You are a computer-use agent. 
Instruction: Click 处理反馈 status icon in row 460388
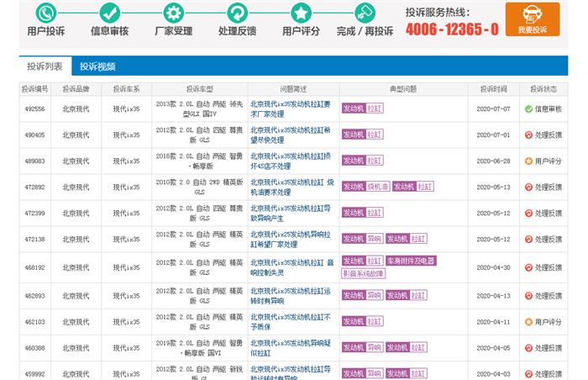(528, 348)
